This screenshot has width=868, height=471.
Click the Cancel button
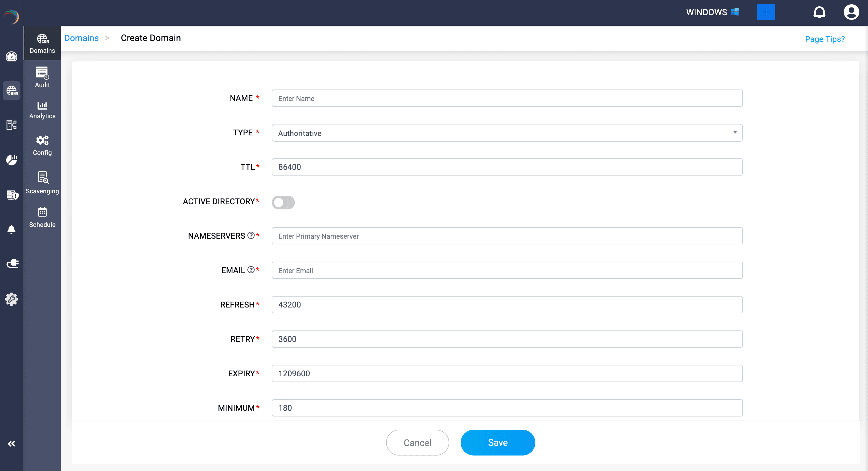pyautogui.click(x=417, y=442)
